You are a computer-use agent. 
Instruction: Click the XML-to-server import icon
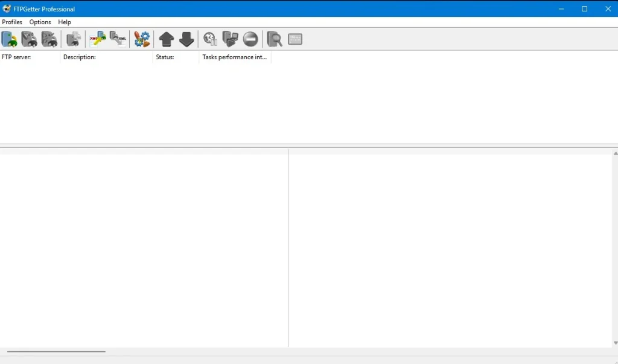coord(98,39)
